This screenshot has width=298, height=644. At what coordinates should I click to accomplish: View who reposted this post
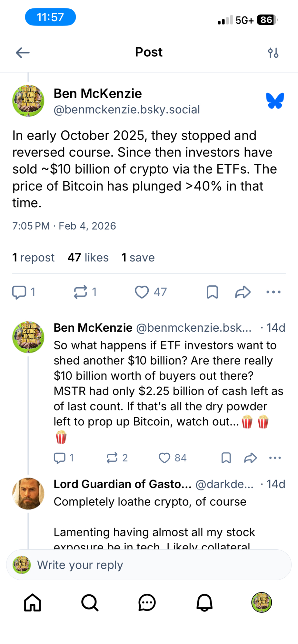coord(34,258)
